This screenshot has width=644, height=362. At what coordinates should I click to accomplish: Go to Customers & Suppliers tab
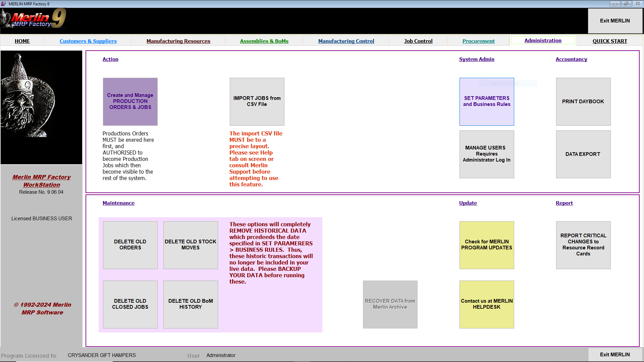point(88,41)
